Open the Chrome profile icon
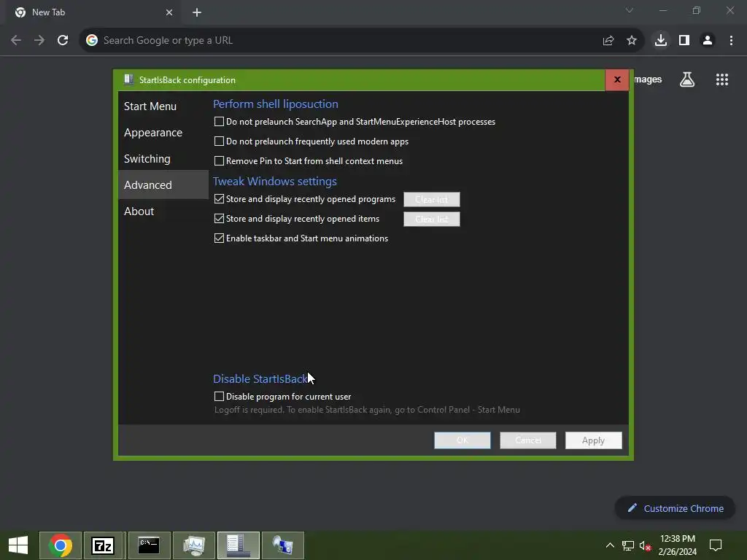 pyautogui.click(x=708, y=41)
